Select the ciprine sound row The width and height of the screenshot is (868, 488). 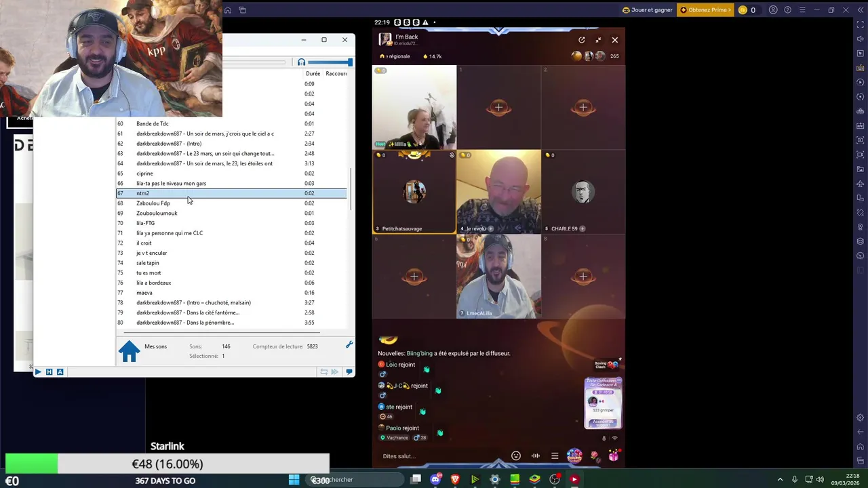231,174
